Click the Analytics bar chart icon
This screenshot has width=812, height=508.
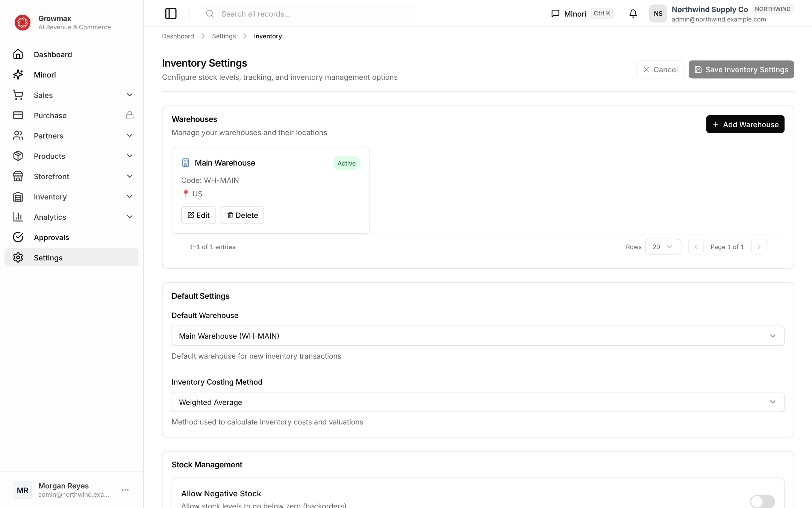coord(18,217)
